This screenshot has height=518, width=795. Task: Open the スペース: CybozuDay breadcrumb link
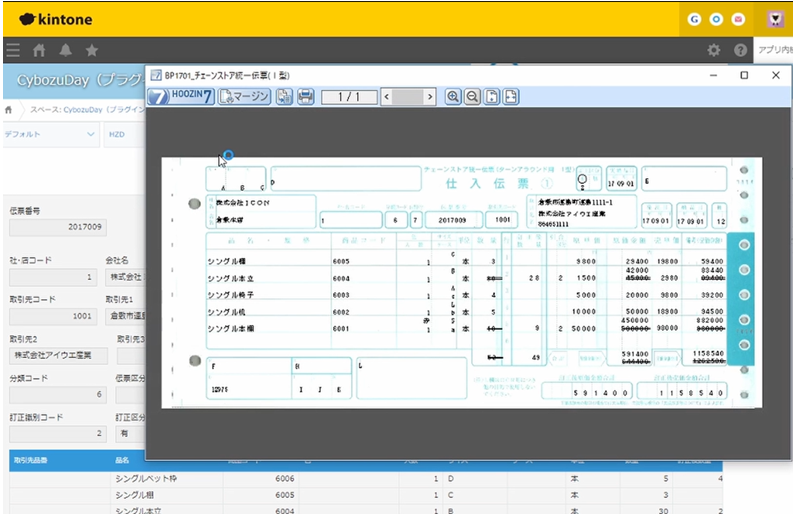tap(87, 109)
